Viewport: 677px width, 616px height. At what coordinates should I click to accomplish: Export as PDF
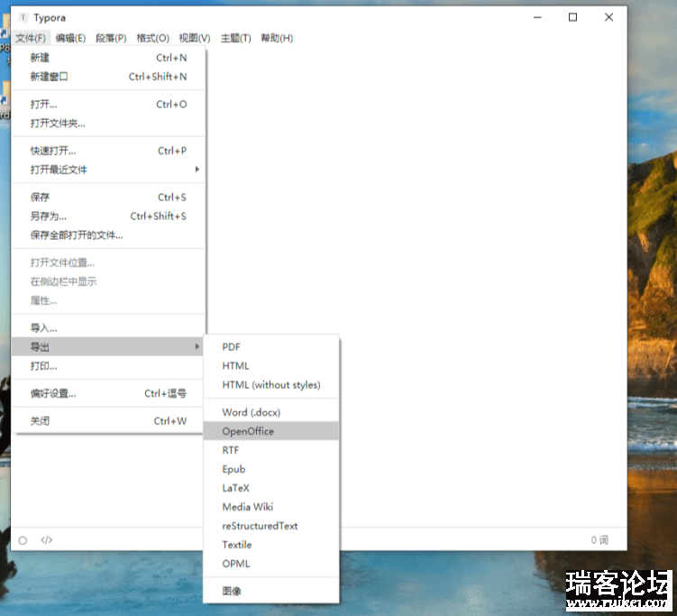271,347
